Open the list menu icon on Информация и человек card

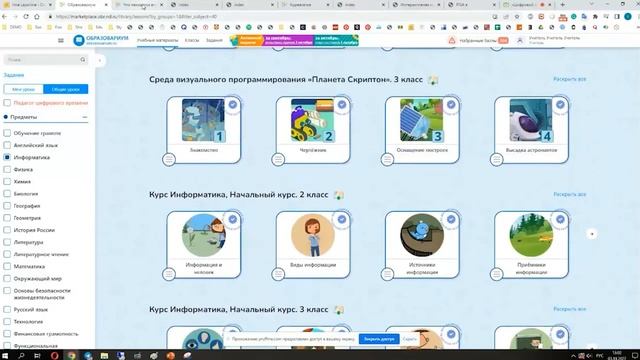pos(169,274)
